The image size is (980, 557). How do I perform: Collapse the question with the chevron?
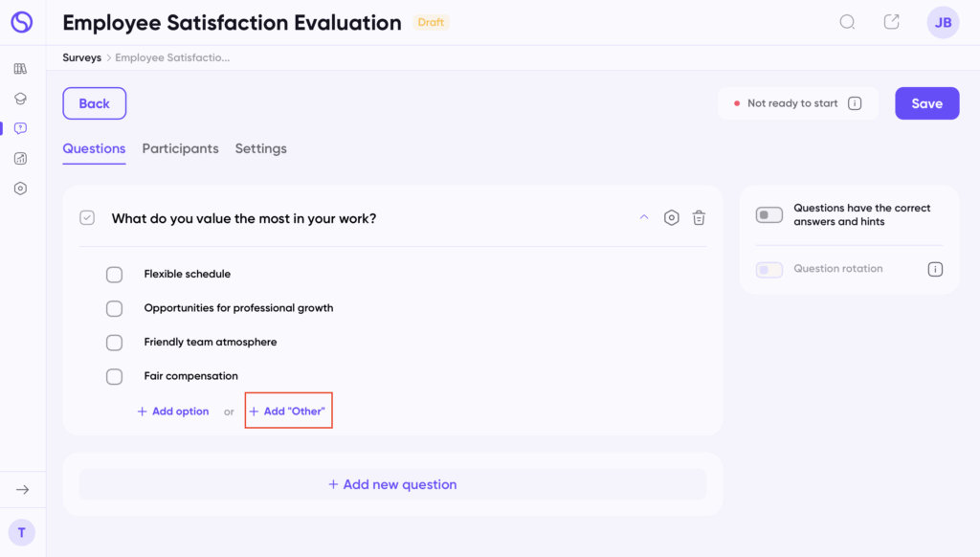644,217
